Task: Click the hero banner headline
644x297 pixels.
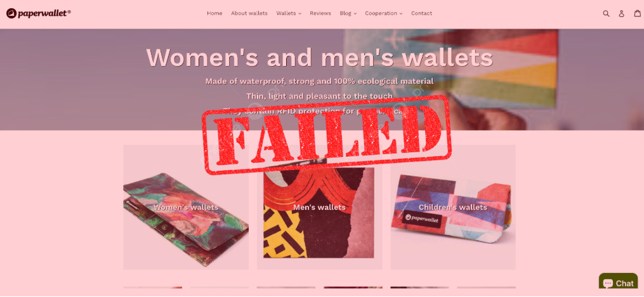Action: (320, 58)
